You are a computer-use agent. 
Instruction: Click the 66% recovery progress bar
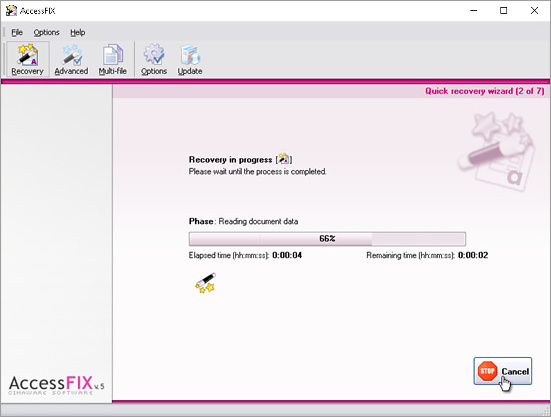pyautogui.click(x=327, y=239)
